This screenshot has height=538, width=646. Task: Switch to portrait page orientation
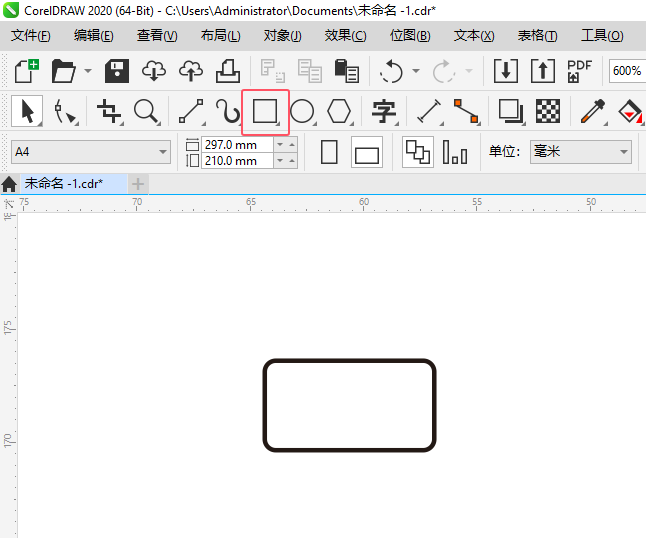click(x=329, y=152)
